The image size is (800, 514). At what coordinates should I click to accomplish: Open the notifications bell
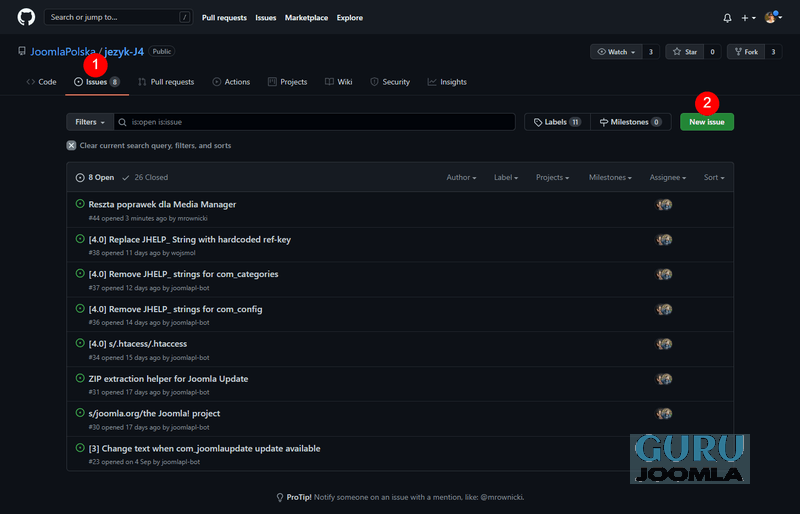[x=727, y=18]
